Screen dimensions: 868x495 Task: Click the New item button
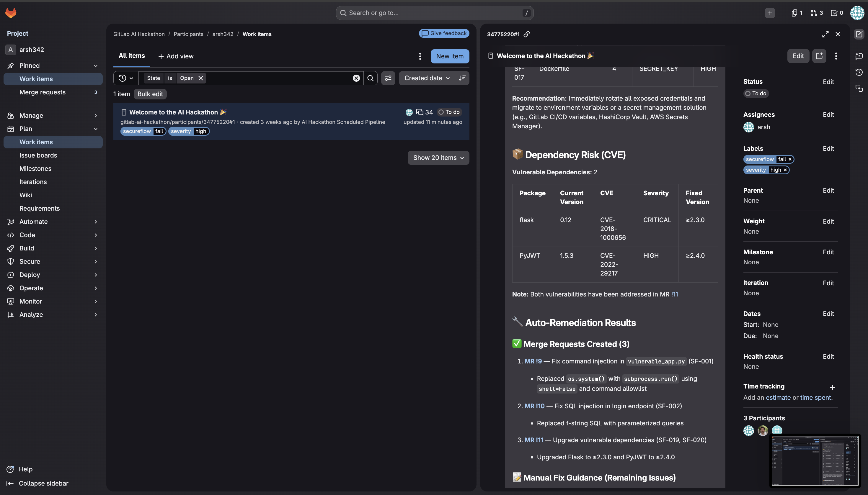coord(449,56)
